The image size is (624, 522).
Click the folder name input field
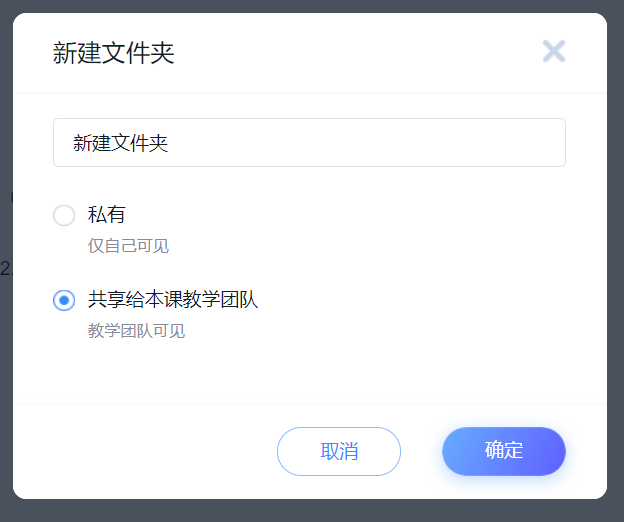click(x=309, y=143)
